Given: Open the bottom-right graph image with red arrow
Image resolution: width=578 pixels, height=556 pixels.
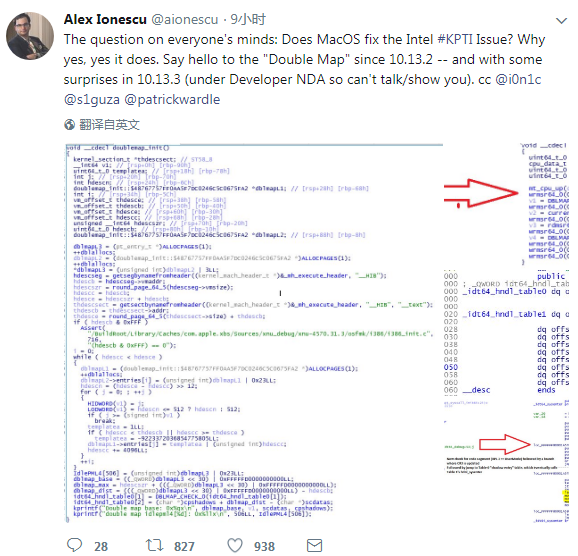Looking at the screenshot, I should (506, 461).
